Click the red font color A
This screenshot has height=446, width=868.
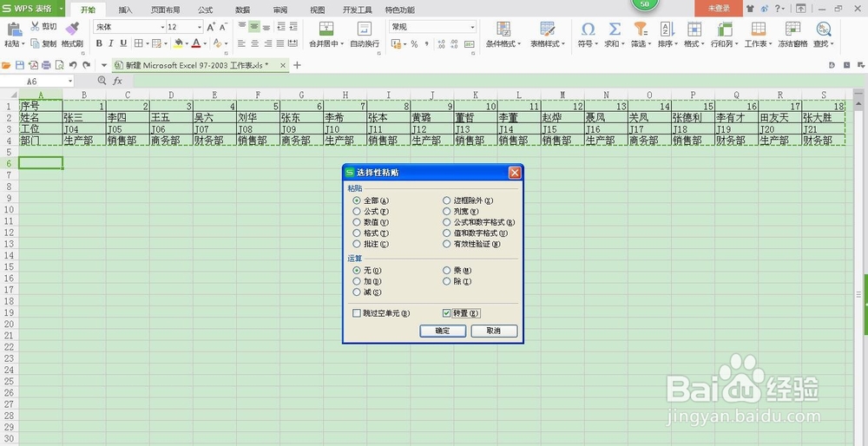click(196, 43)
